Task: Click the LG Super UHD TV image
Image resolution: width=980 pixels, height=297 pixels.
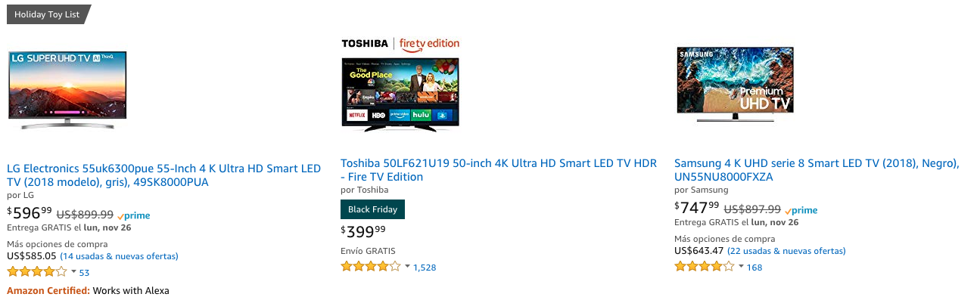Action: click(67, 89)
